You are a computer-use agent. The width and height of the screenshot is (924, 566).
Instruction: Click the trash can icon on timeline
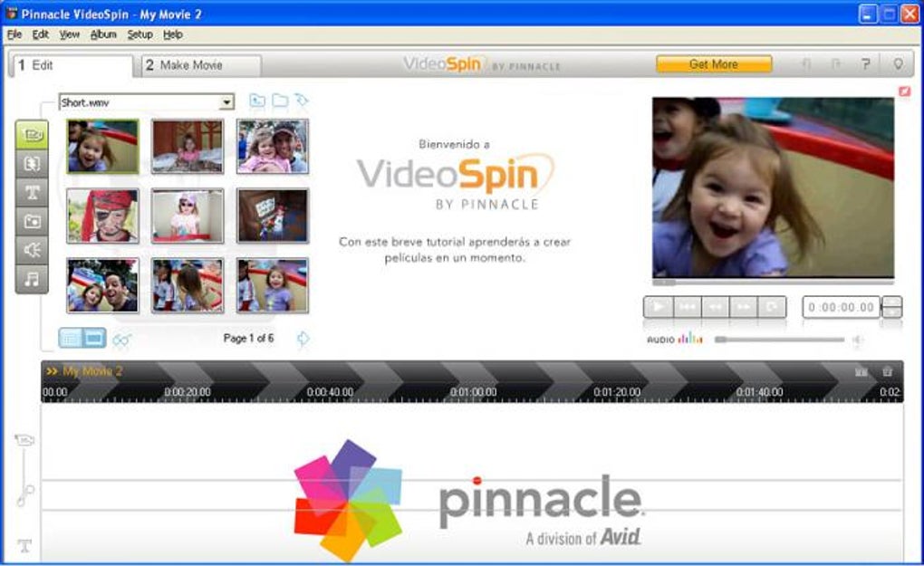[x=887, y=371]
